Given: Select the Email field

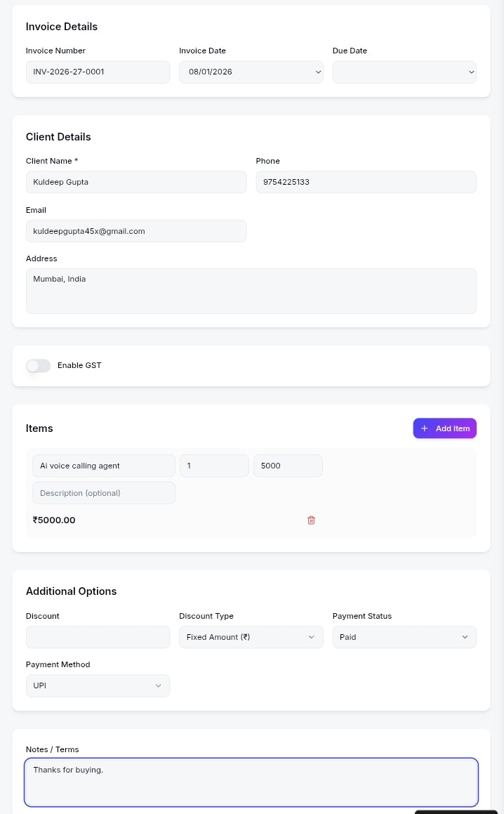Looking at the screenshot, I should tap(136, 231).
